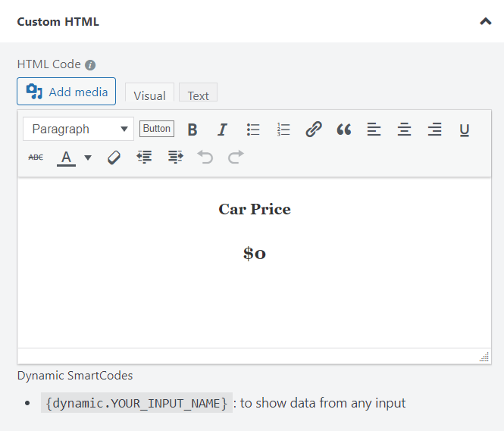504x431 pixels.
Task: Open the text color picker arrow
Action: click(x=88, y=158)
